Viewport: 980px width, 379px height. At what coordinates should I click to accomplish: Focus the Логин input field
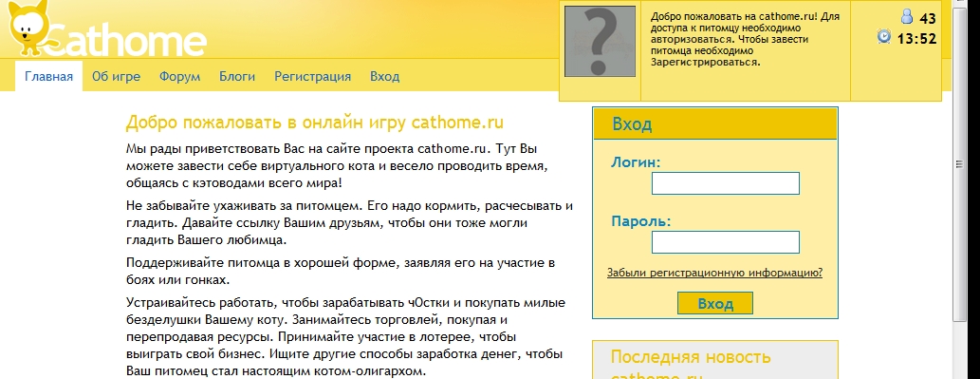pos(726,183)
